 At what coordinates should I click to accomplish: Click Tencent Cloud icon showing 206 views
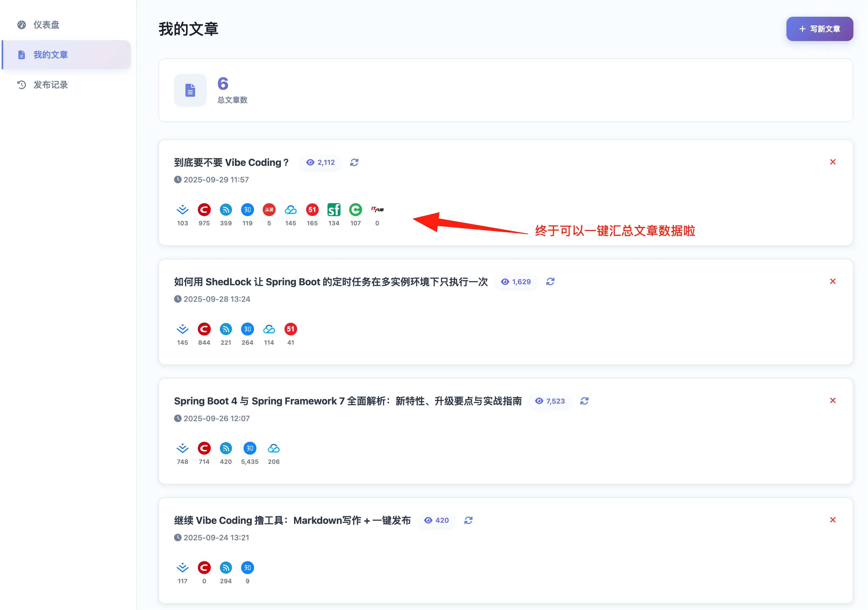point(273,448)
